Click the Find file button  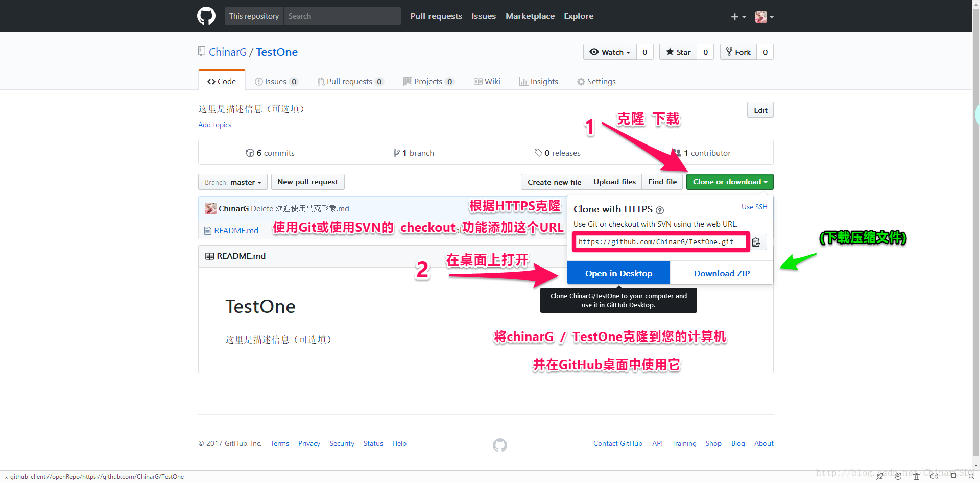coord(662,182)
